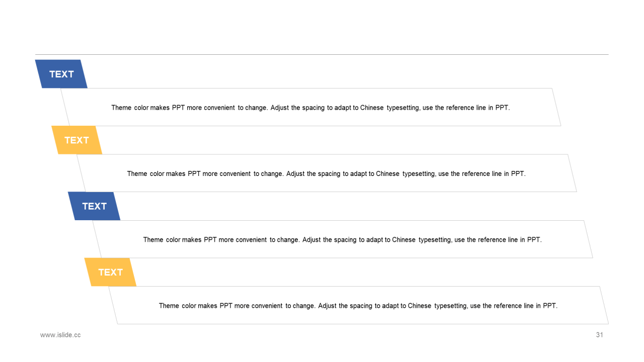The image size is (644, 362).
Task: Select the bottom yellow TEXT label
Action: pyautogui.click(x=110, y=272)
